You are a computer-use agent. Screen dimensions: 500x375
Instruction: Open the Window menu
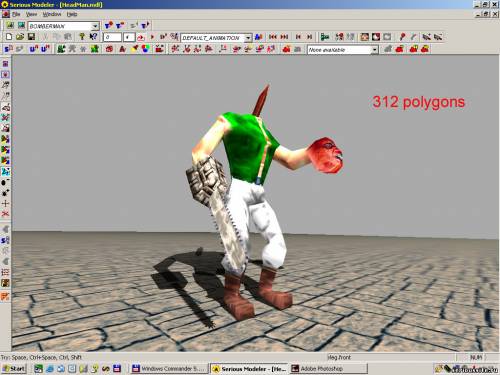click(x=52, y=14)
